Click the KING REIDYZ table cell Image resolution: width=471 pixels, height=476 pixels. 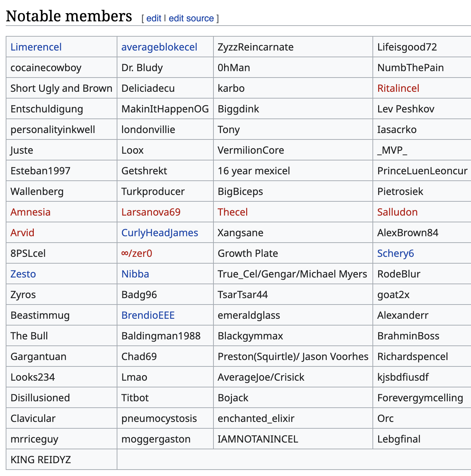click(41, 460)
